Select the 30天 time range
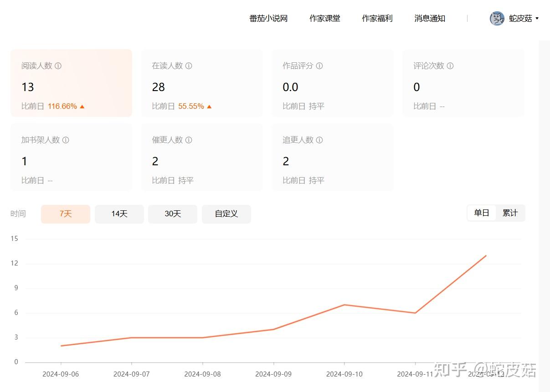The height and width of the screenshot is (392, 550). [173, 214]
